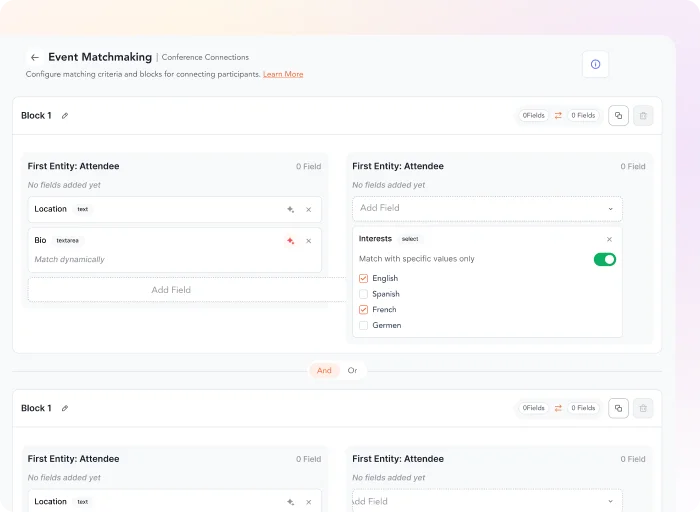
Task: Click the left Add Field button under Bio
Action: click(187, 290)
